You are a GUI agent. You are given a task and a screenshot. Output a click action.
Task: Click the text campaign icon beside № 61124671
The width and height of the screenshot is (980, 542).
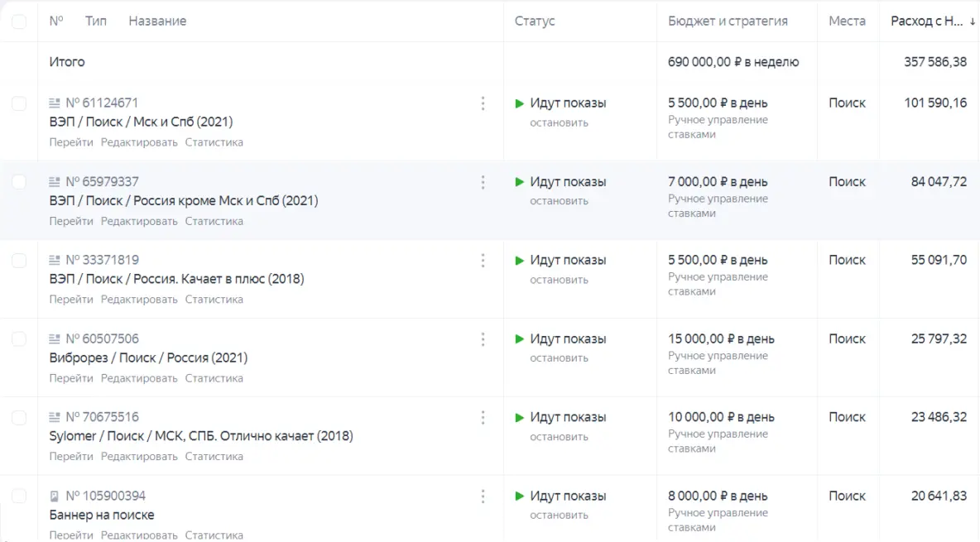(x=55, y=103)
